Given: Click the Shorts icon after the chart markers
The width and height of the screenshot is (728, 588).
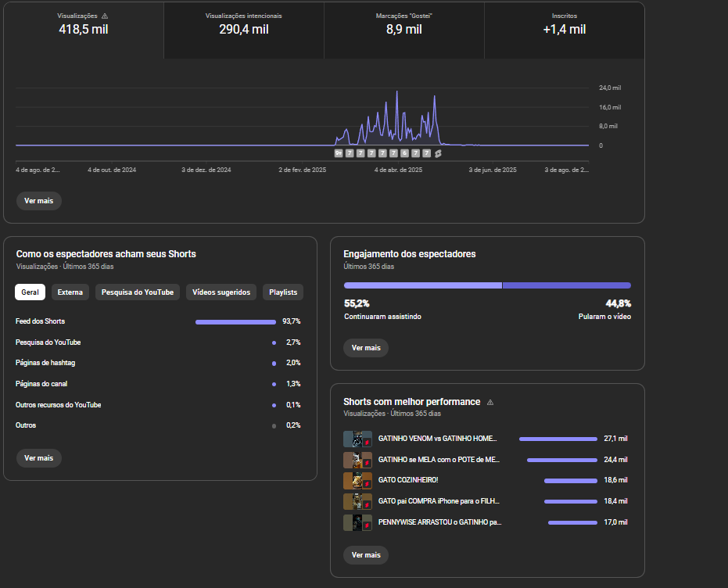Looking at the screenshot, I should point(438,153).
